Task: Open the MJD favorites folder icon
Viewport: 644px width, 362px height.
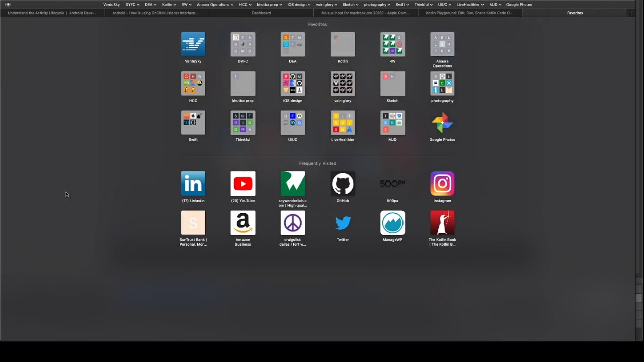Action: (392, 123)
